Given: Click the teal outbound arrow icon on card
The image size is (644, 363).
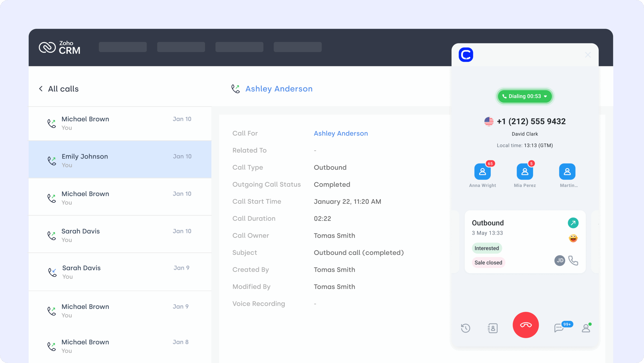Looking at the screenshot, I should click(x=573, y=223).
